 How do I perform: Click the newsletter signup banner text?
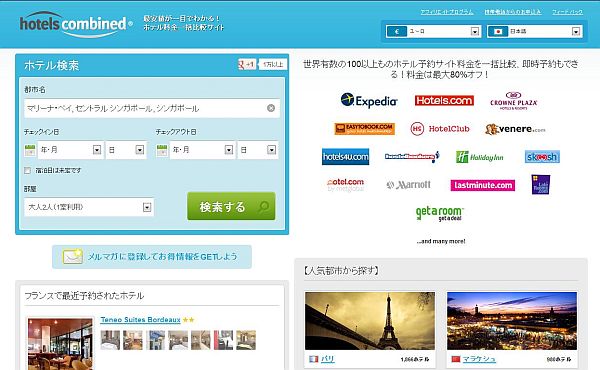pos(163,256)
